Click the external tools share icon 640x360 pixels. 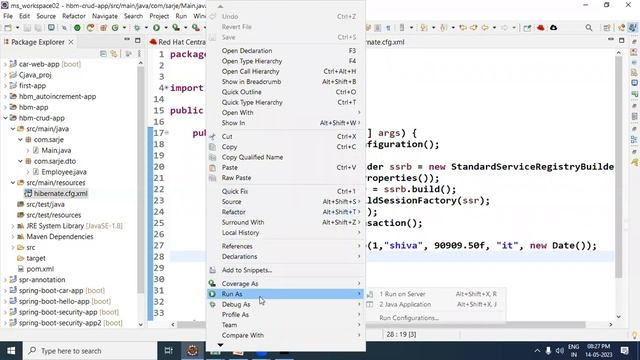pyautogui.click(x=527, y=28)
